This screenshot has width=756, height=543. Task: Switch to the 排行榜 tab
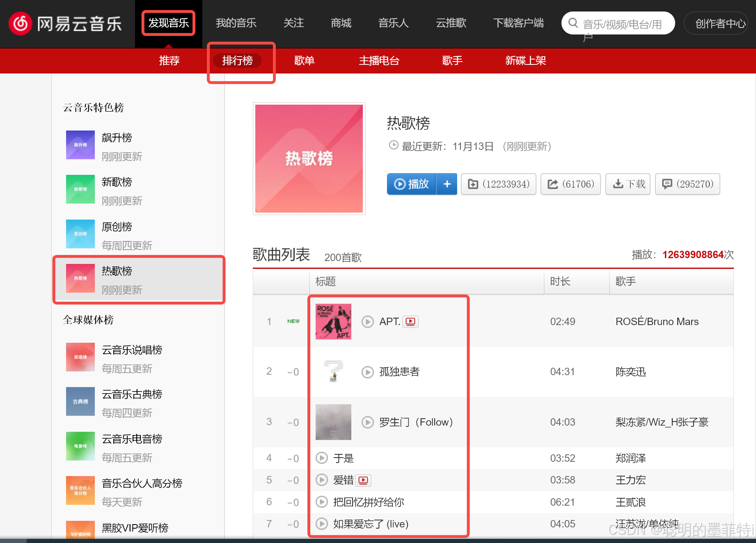(x=237, y=61)
